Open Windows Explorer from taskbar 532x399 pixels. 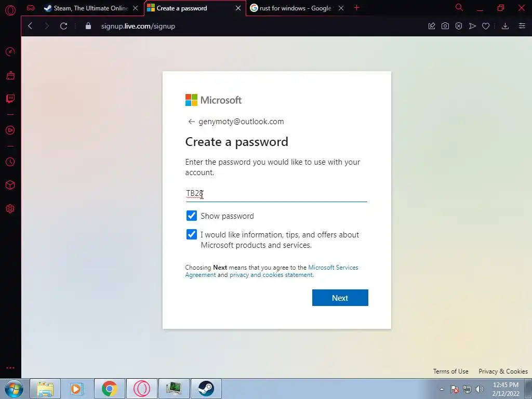point(45,389)
